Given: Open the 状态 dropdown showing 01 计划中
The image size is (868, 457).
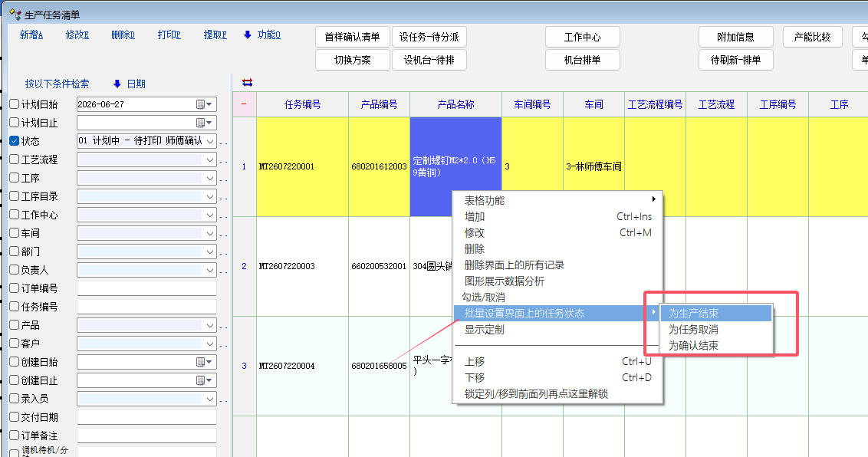Looking at the screenshot, I should 210,141.
